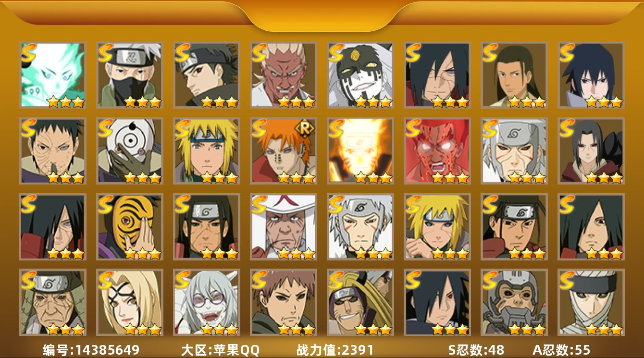Open the glowing cyan character card

click(x=53, y=74)
